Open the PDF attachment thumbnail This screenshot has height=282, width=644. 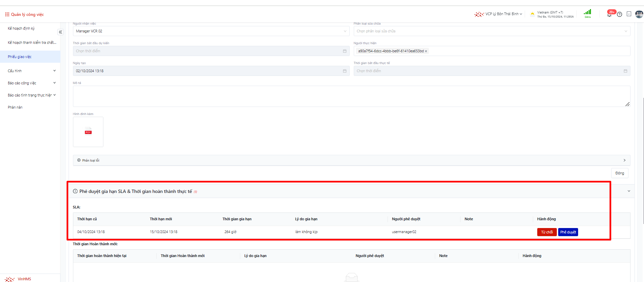pyautogui.click(x=88, y=132)
